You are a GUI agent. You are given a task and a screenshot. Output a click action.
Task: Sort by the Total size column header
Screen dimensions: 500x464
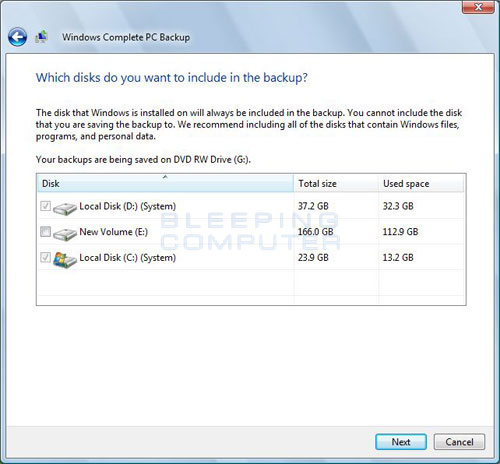[336, 183]
